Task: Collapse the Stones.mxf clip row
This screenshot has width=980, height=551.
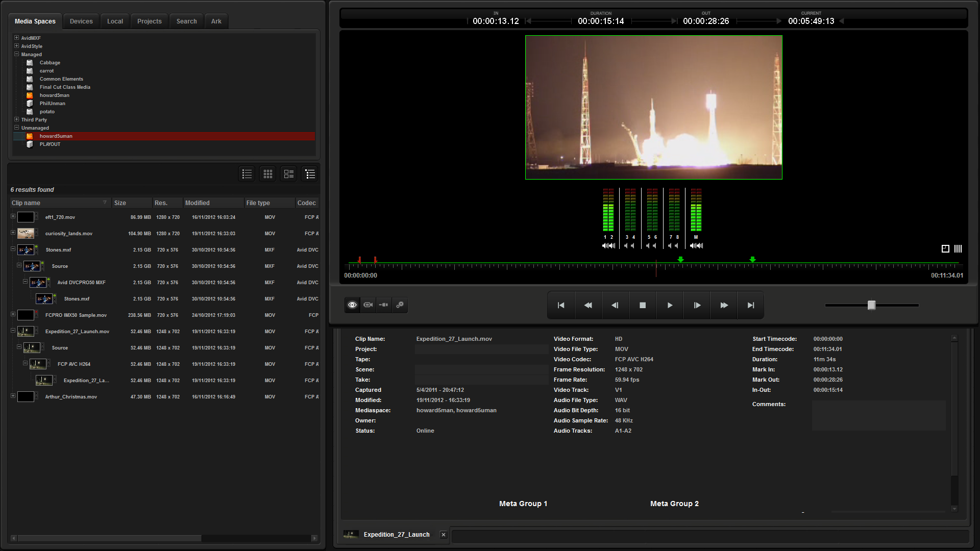Action: tap(13, 249)
